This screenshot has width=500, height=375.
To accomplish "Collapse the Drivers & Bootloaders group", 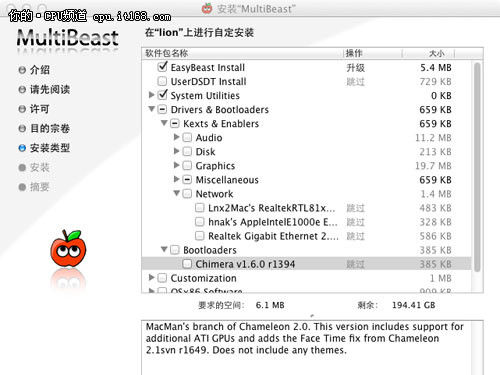I will 152,109.
